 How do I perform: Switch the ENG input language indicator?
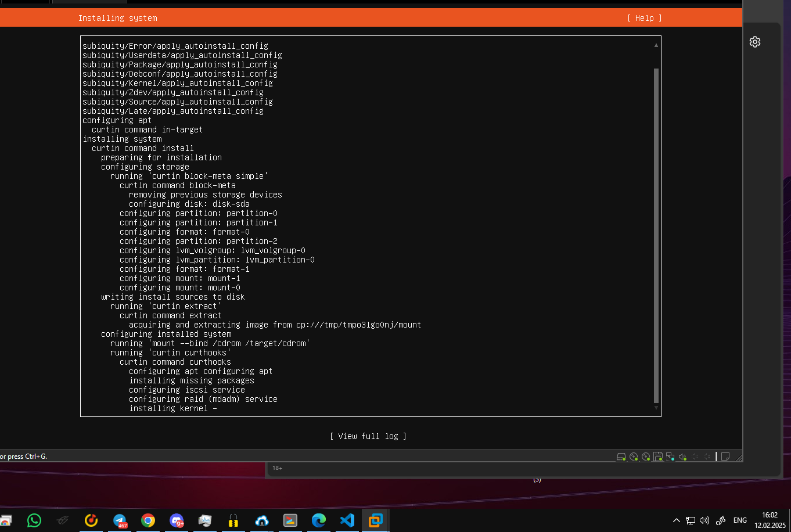(x=740, y=520)
